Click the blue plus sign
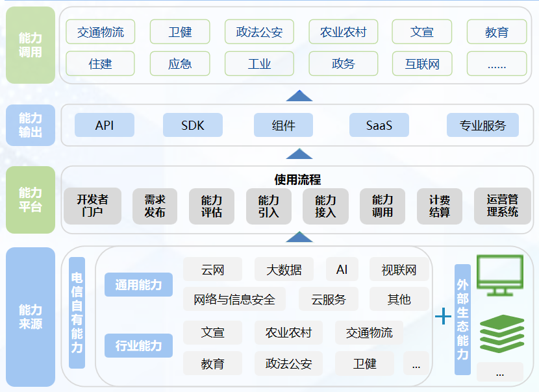 coord(443,316)
